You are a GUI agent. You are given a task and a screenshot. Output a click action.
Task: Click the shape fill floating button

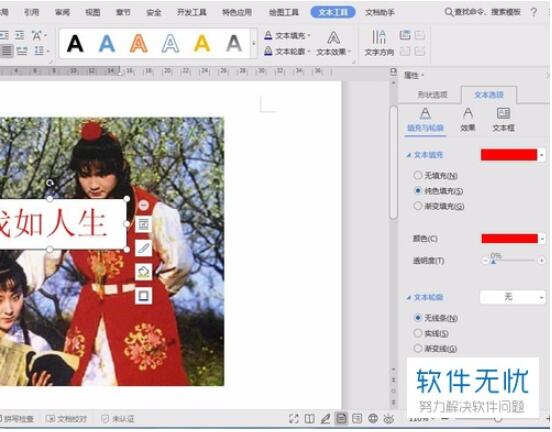(x=143, y=272)
